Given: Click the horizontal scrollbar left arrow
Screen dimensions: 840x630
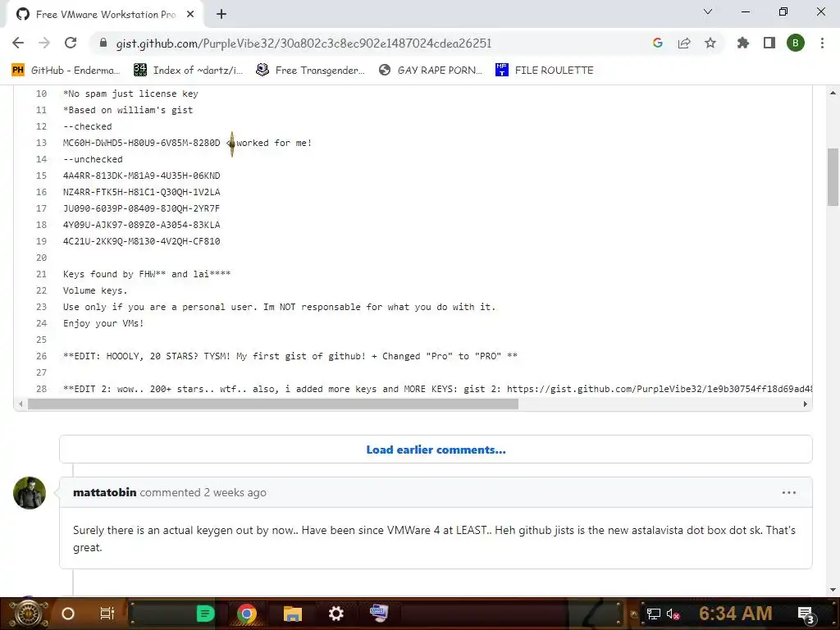Looking at the screenshot, I should point(21,404).
